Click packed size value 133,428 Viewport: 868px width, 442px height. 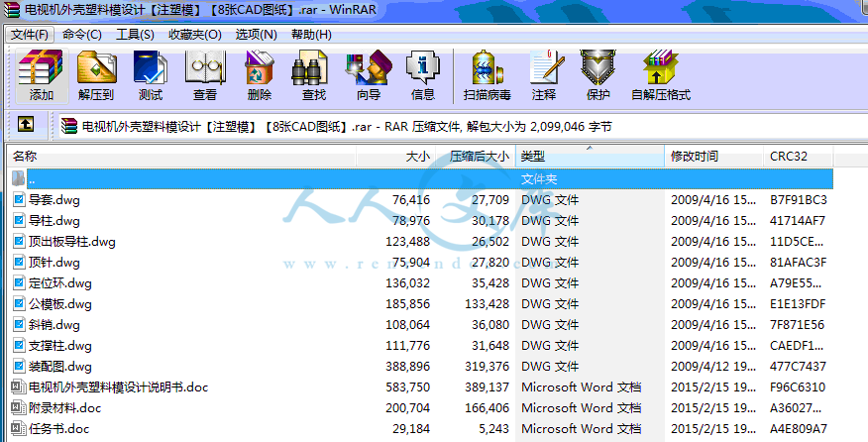[487, 304]
